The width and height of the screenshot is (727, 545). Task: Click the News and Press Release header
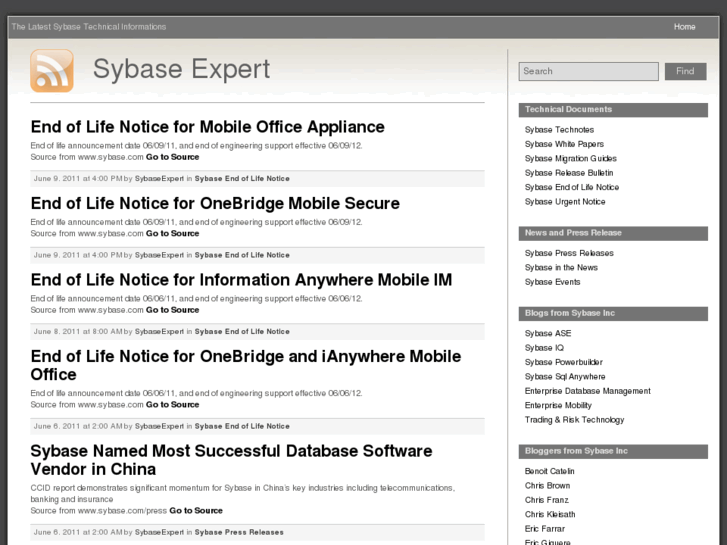pyautogui.click(x=613, y=233)
